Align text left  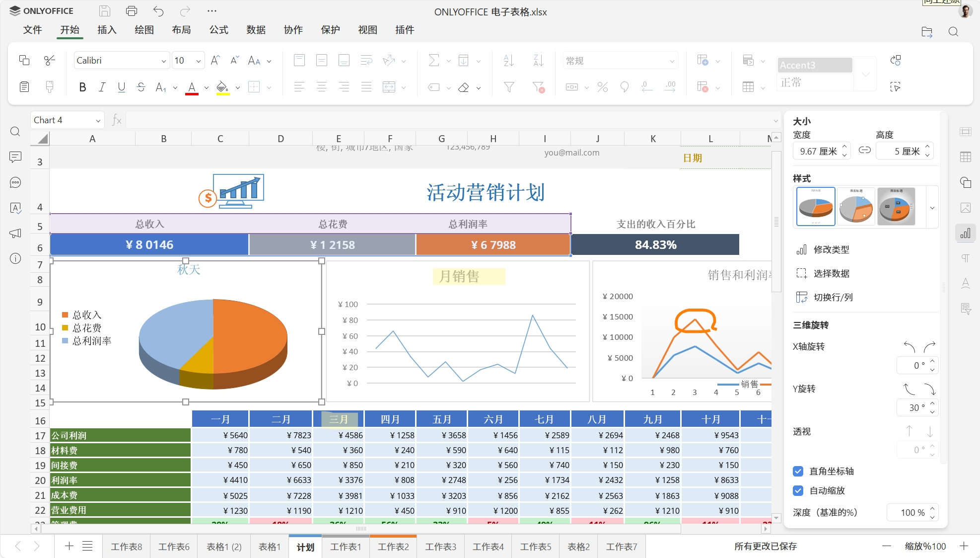299,87
